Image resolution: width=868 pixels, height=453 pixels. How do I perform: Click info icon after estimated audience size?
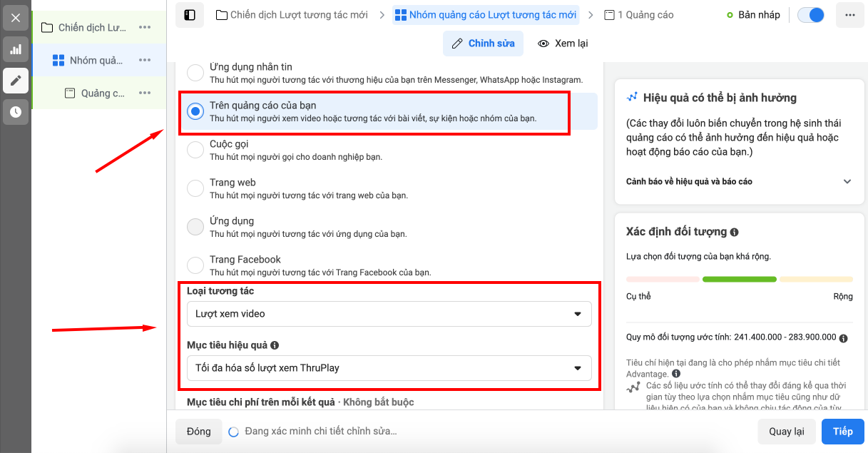point(843,338)
